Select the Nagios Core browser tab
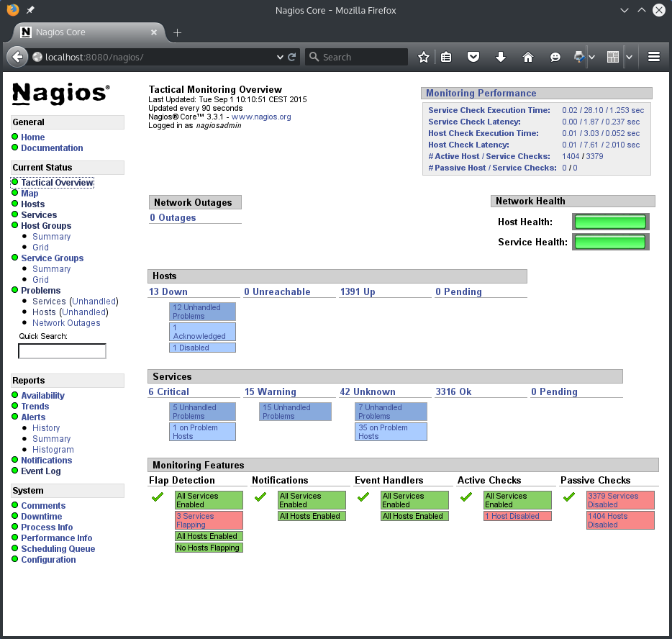Image resolution: width=672 pixels, height=639 pixels. click(89, 32)
